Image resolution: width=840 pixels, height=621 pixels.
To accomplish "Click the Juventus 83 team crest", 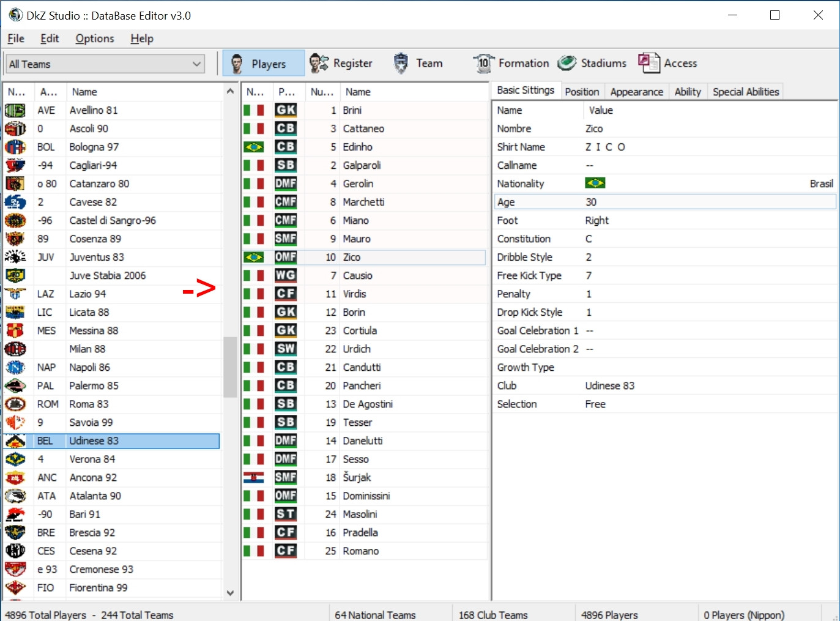I will (15, 257).
